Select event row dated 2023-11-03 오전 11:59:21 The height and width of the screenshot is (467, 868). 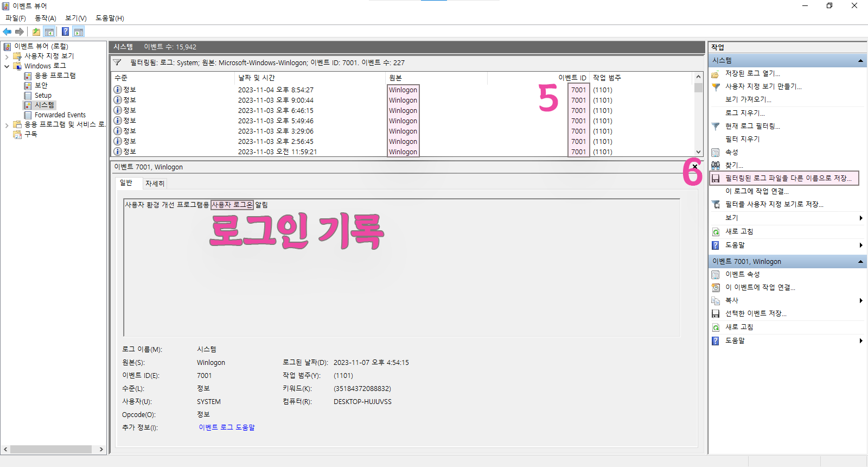[x=402, y=152]
